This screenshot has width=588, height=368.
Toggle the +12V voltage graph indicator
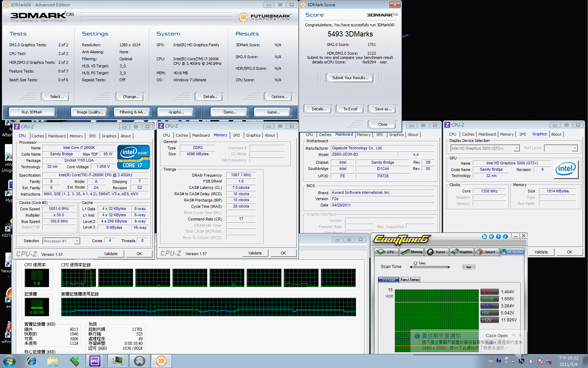coord(489,320)
